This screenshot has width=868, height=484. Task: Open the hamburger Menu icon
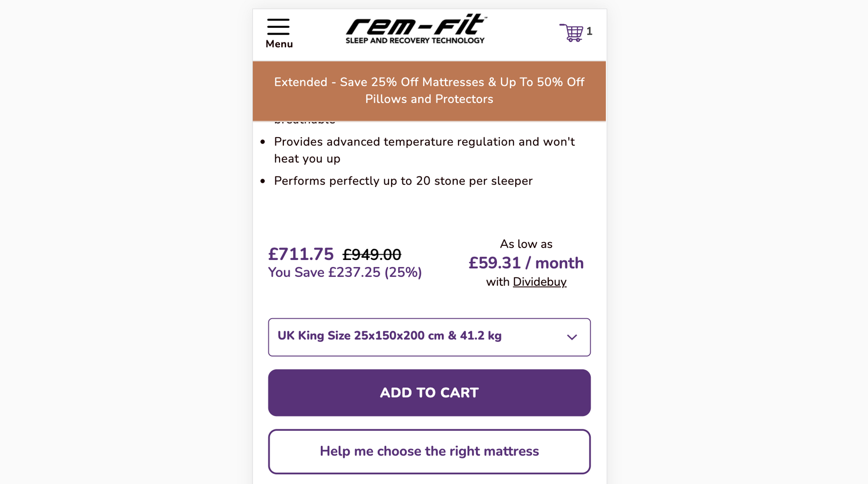click(x=278, y=26)
